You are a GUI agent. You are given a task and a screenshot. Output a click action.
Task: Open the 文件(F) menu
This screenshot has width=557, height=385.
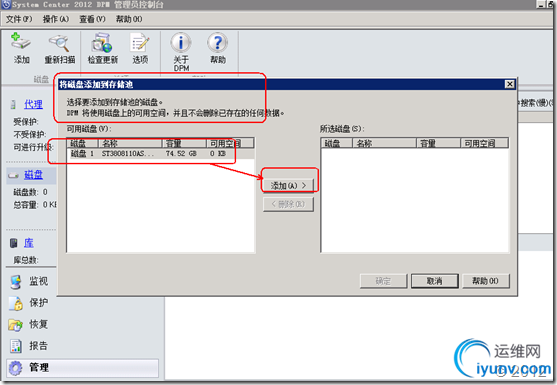coord(19,19)
